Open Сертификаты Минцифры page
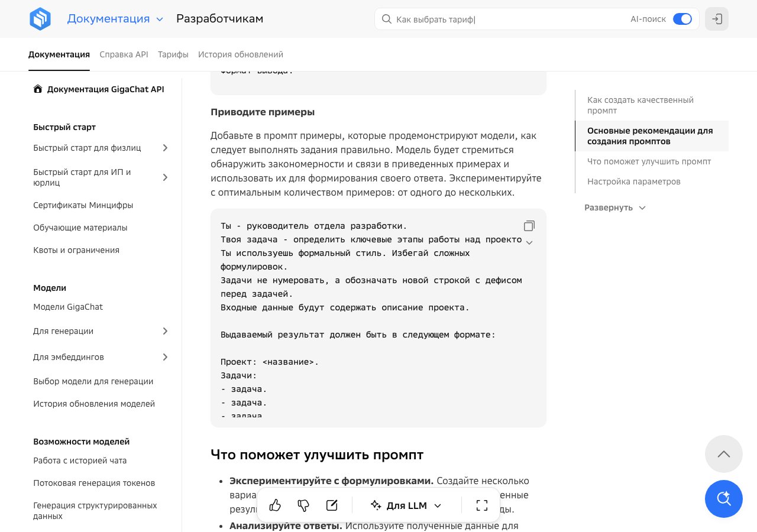Screen dimensions: 757x532 coord(83,205)
